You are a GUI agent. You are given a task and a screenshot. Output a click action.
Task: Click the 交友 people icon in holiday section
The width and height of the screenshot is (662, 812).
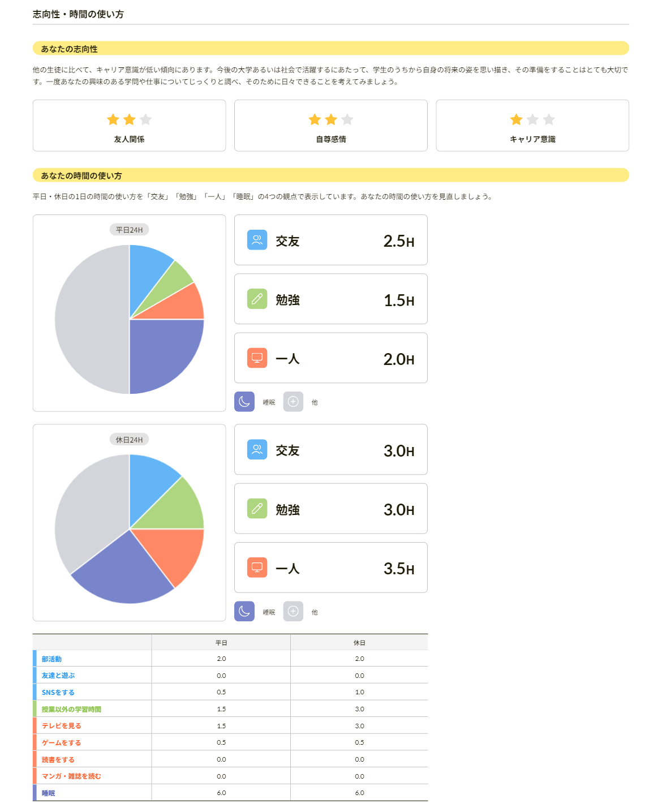pos(257,449)
